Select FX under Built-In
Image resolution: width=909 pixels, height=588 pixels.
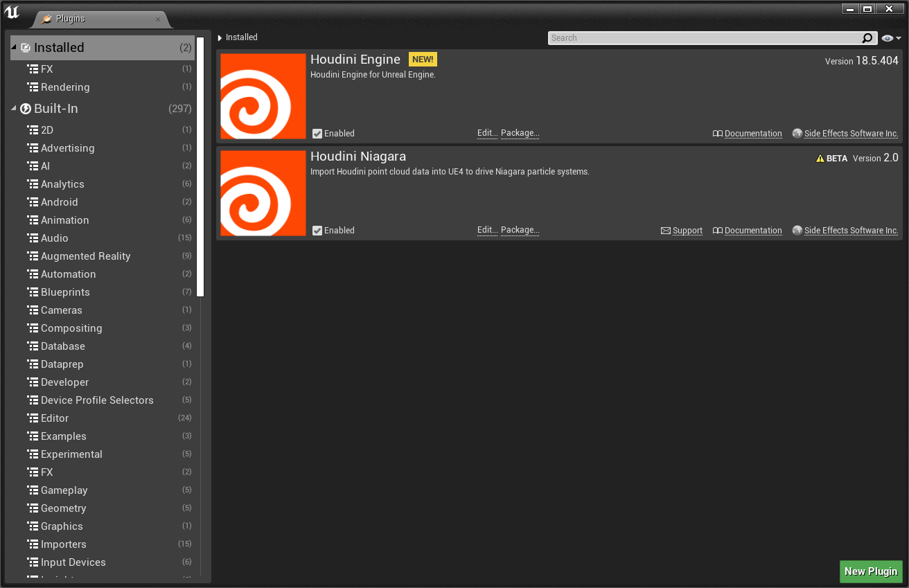point(103,472)
